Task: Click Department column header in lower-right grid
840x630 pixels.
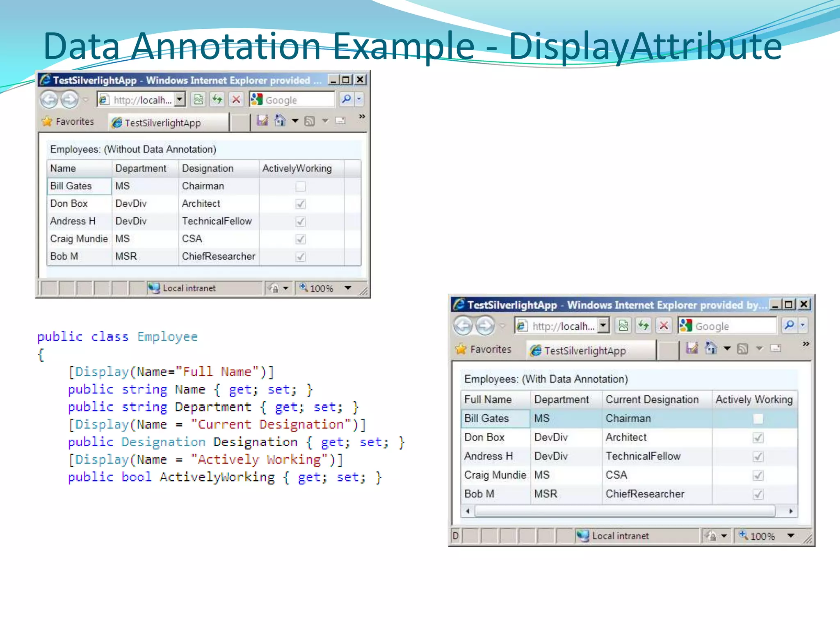Action: pyautogui.click(x=566, y=399)
